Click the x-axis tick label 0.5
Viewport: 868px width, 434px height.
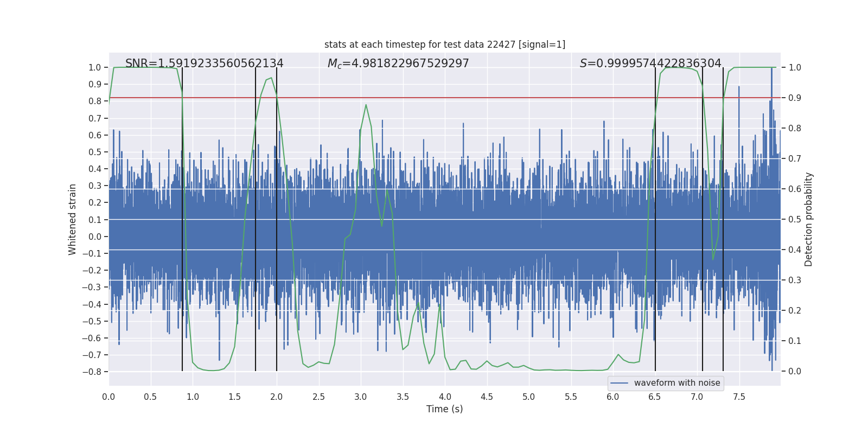[x=150, y=397]
